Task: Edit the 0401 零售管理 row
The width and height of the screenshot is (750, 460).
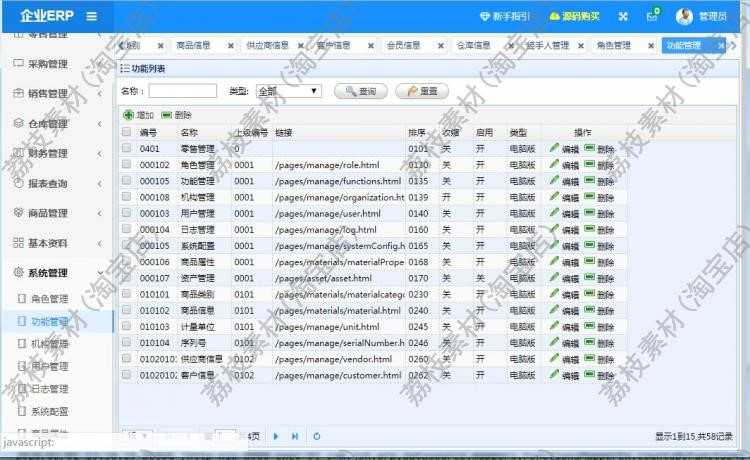Action: click(x=564, y=149)
